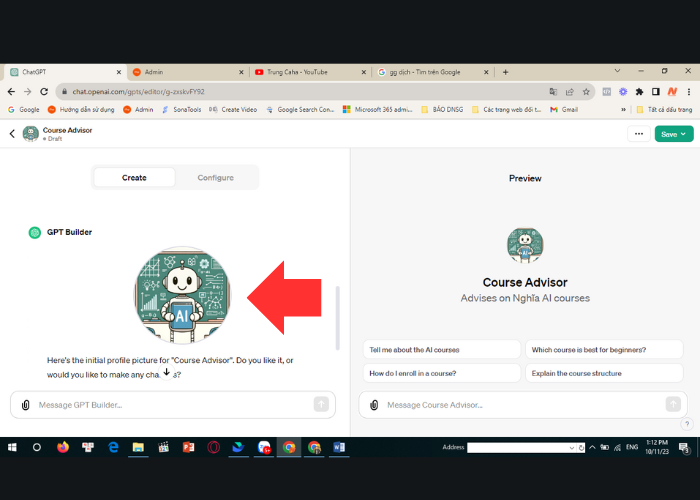
Task: Click the back arrow beside Course Advisor
Action: click(x=12, y=133)
